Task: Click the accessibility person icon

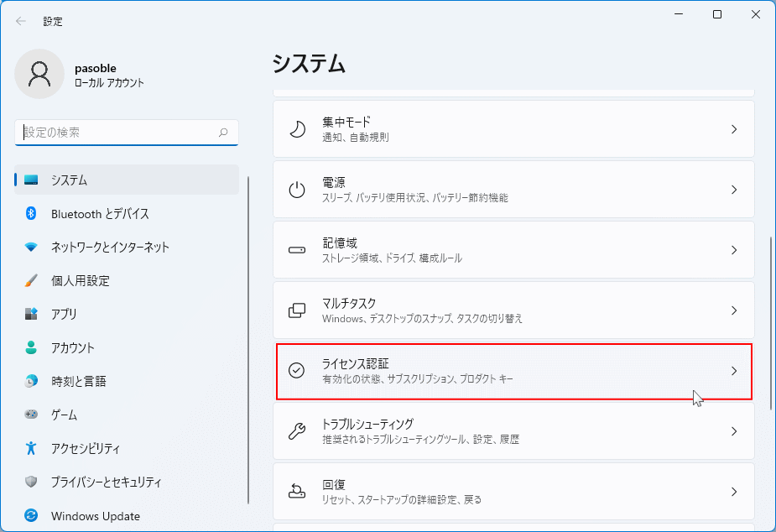Action: 31,448
